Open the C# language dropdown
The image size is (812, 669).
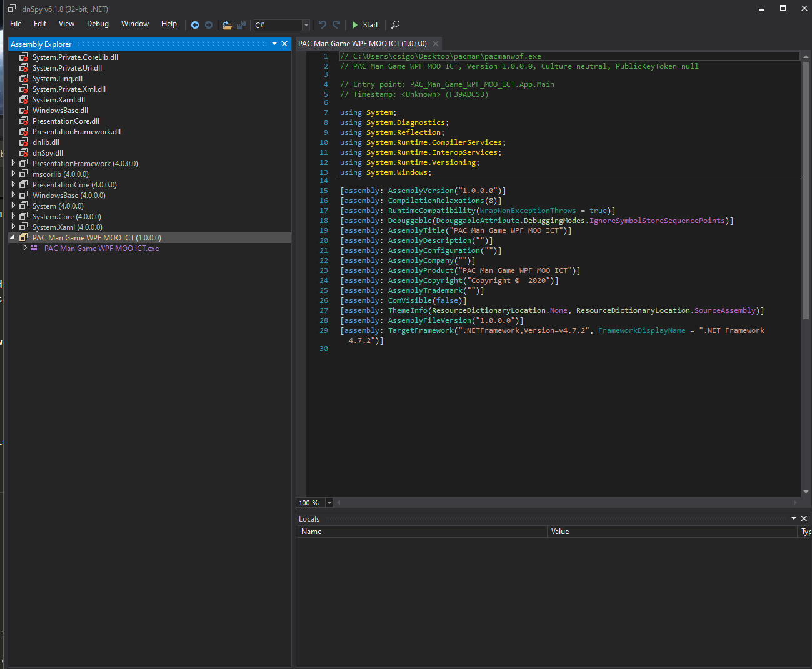click(x=306, y=25)
